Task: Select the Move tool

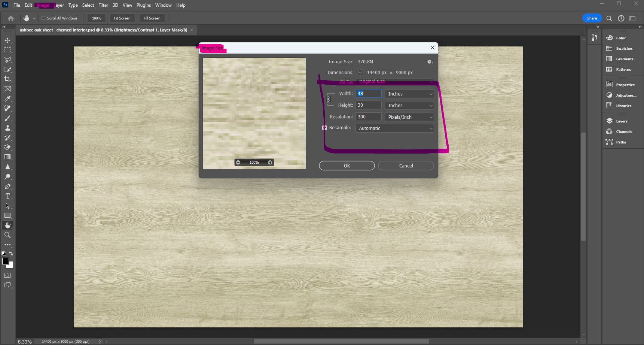Action: pos(7,40)
